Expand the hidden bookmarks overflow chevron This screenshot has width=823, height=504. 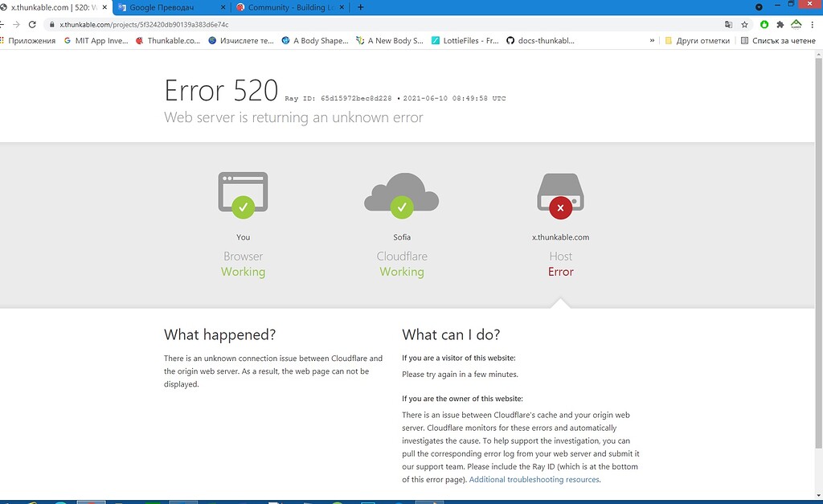pos(652,40)
